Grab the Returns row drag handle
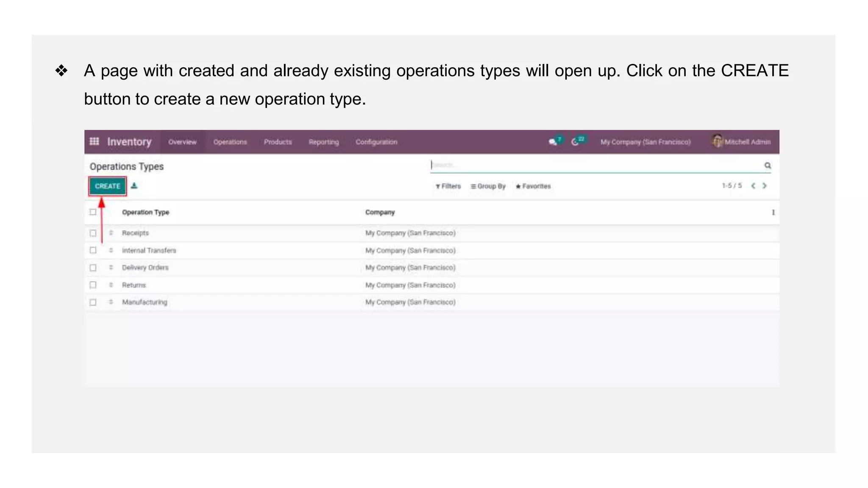868x488 pixels. pyautogui.click(x=111, y=285)
